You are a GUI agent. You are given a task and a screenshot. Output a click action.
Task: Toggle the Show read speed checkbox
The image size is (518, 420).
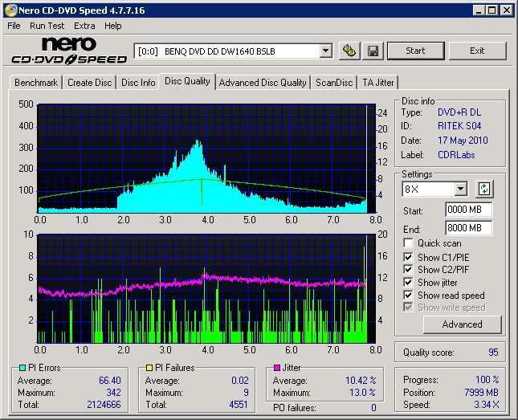coord(409,296)
